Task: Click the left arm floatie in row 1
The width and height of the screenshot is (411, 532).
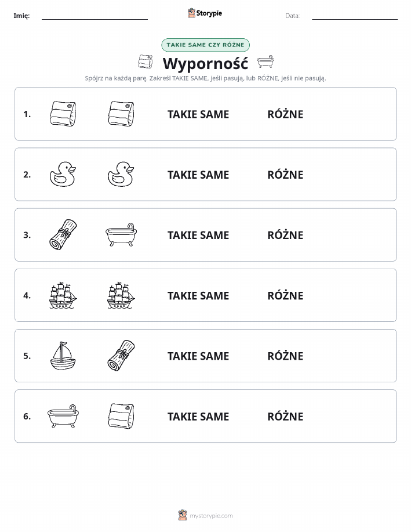Action: [x=63, y=114]
